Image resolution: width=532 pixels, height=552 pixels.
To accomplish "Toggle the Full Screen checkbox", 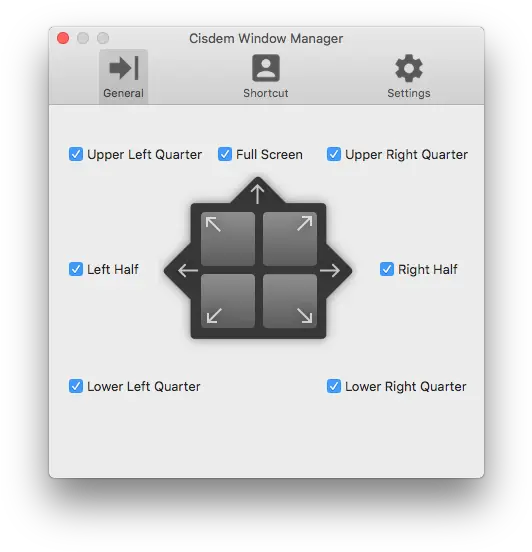I will [225, 154].
